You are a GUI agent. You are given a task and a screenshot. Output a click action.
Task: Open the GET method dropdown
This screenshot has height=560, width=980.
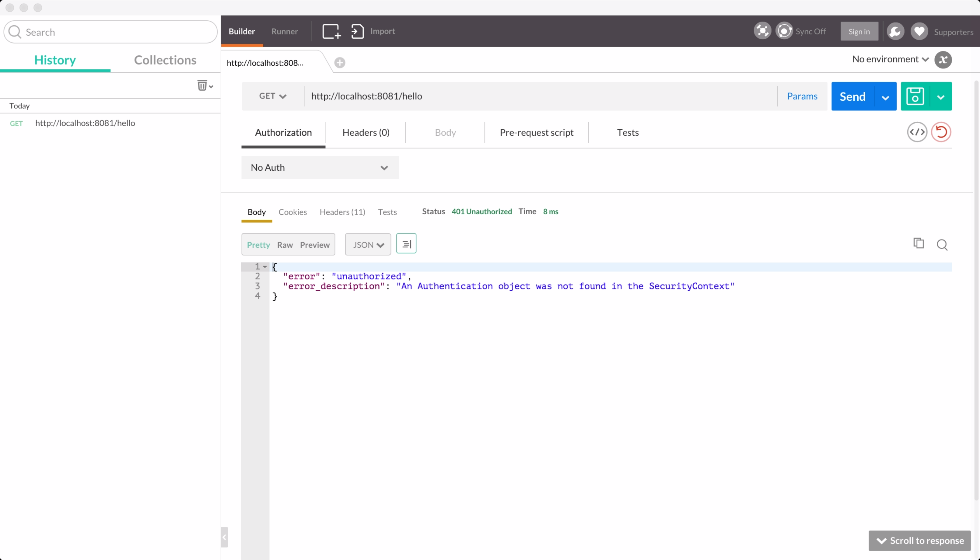coord(273,96)
